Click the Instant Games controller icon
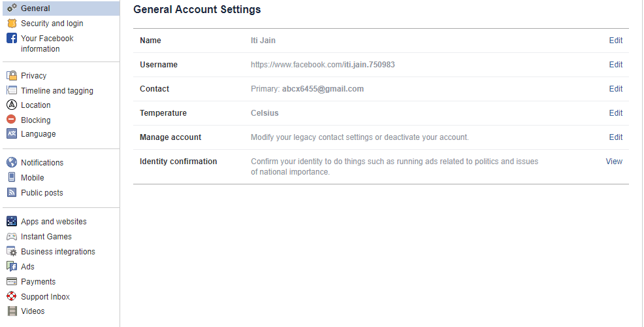The height and width of the screenshot is (327, 644). [12, 237]
